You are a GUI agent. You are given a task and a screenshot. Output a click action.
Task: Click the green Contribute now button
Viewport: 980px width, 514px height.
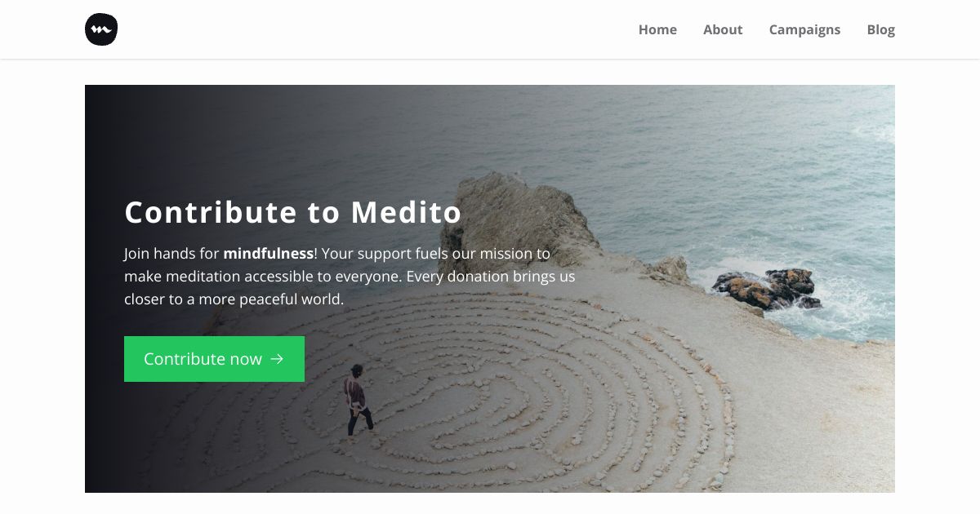[214, 359]
